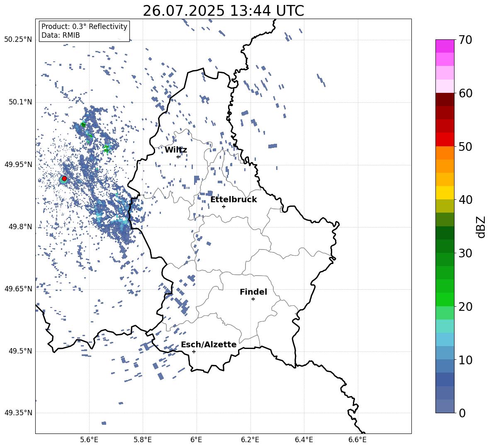This screenshot has height=448, width=491.
Task: Click the yellow colorbar segment at 40
Action: (445, 193)
